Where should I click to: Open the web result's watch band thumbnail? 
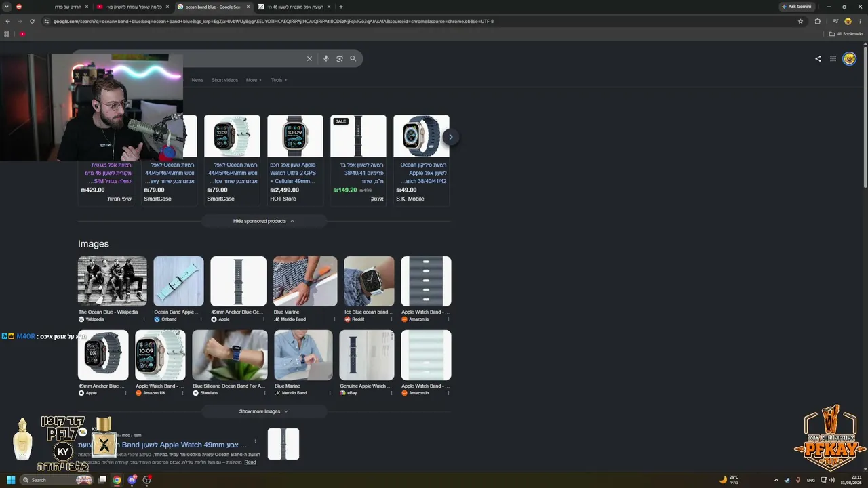point(283,444)
